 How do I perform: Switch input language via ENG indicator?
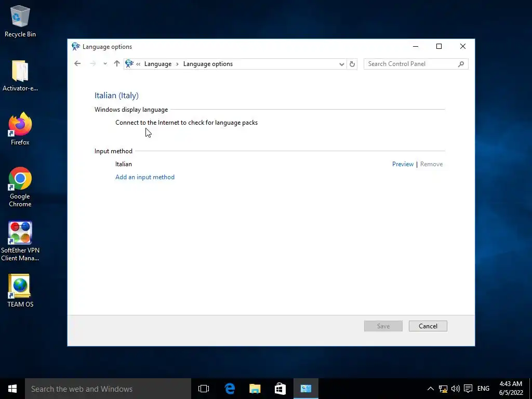point(483,389)
